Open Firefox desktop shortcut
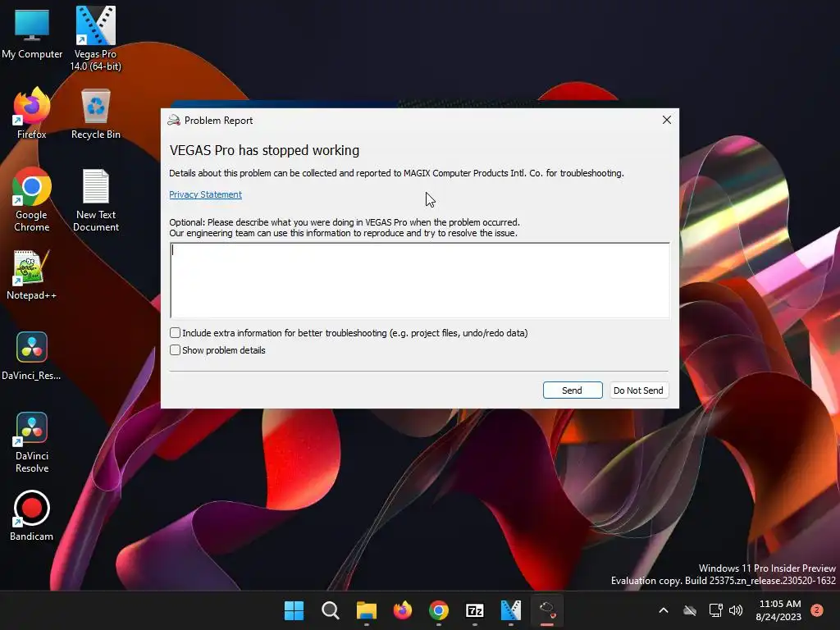 point(32,113)
